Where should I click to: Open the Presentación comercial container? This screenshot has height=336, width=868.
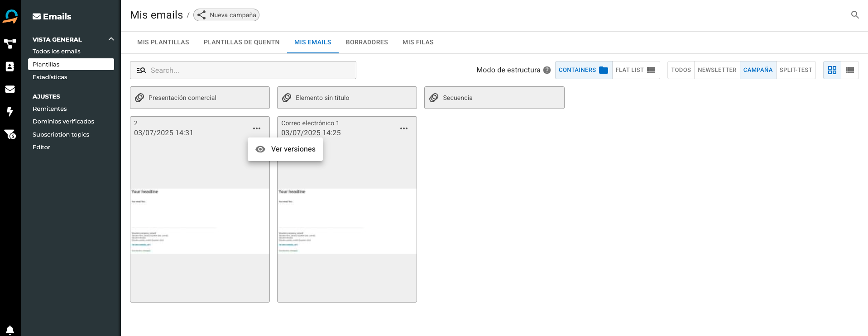coord(200,98)
